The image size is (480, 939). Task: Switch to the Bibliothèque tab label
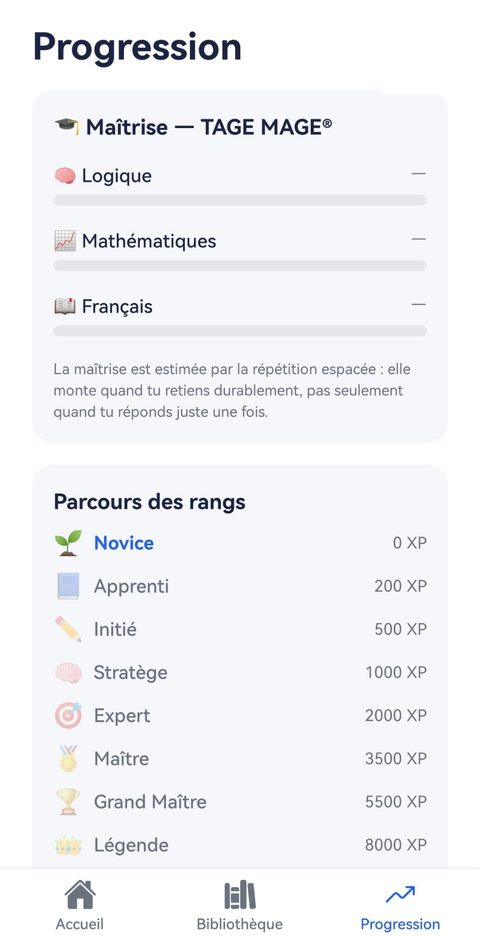tap(239, 923)
